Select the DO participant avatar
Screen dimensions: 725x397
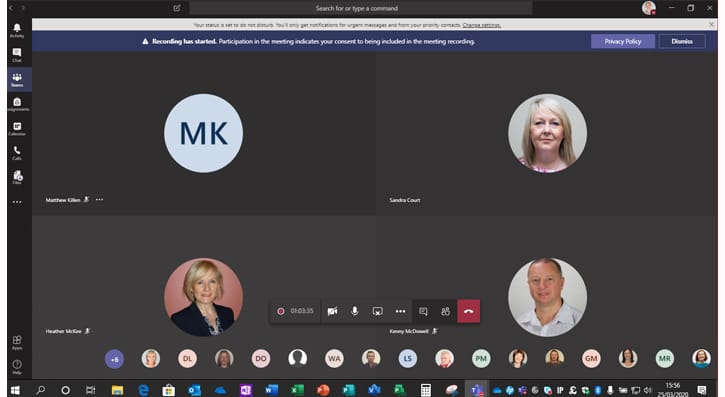click(x=261, y=359)
